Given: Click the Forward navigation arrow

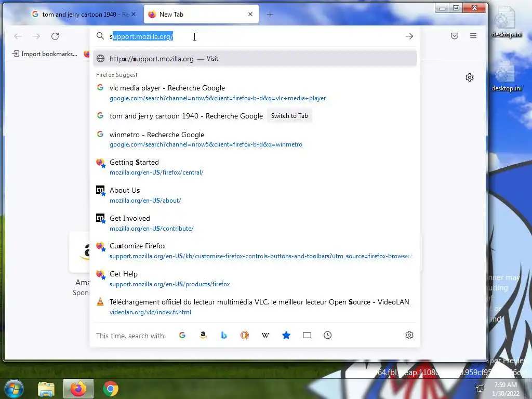Looking at the screenshot, I should click(x=36, y=36).
